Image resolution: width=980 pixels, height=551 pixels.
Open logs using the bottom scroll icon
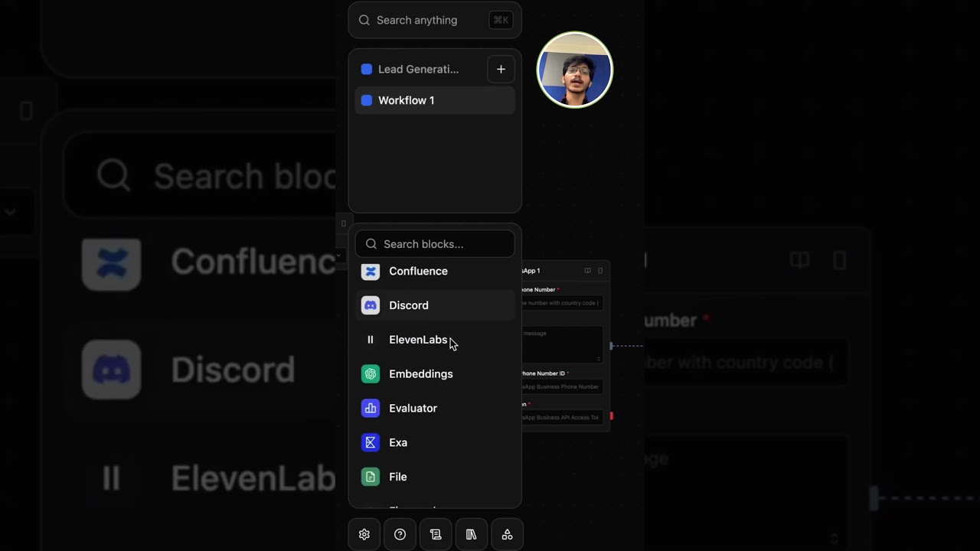436,535
